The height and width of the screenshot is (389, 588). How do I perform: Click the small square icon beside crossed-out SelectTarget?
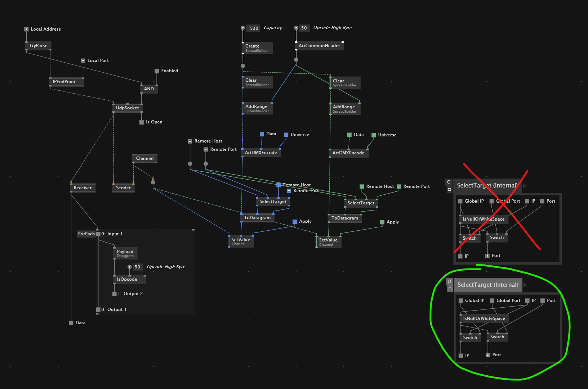449,190
